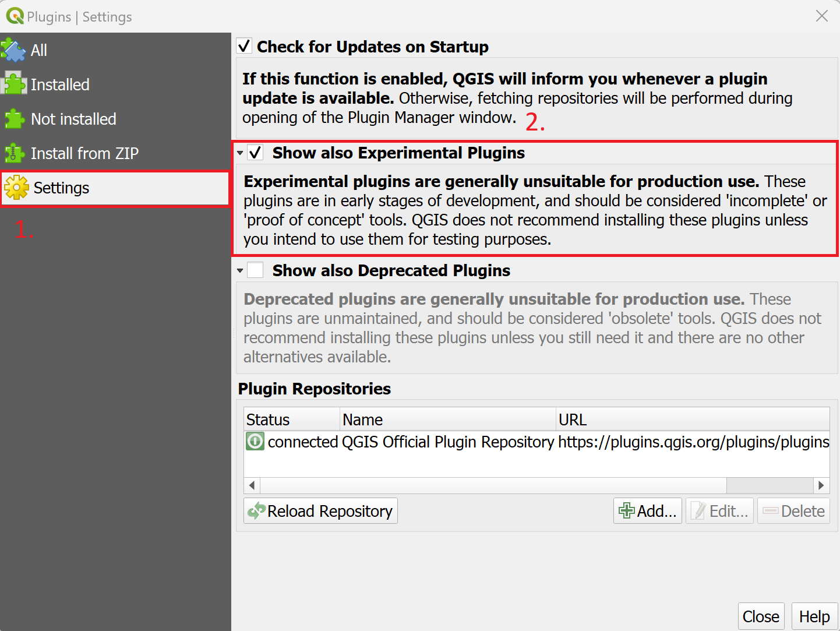Switch to the Installed category
This screenshot has width=840, height=631.
click(60, 84)
